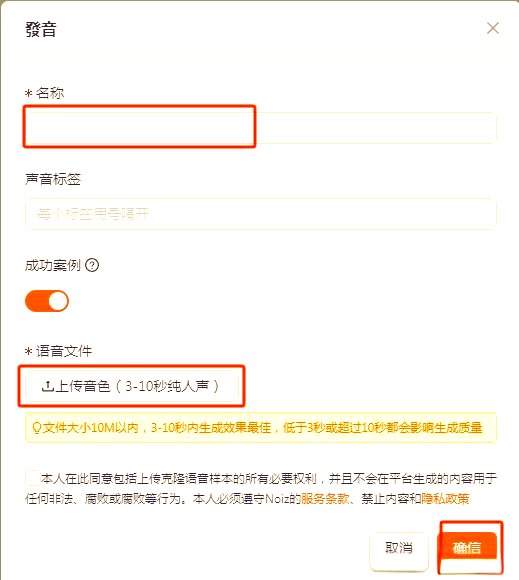Click the 上传音色（3-10秒纯人声）upload button
This screenshot has width=519, height=580.
pyautogui.click(x=132, y=386)
